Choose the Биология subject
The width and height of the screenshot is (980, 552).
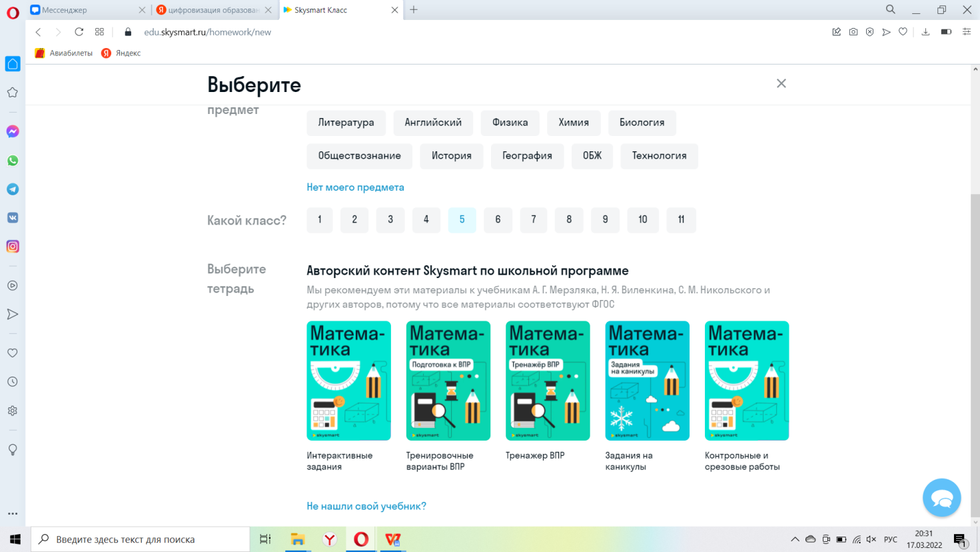[642, 123]
